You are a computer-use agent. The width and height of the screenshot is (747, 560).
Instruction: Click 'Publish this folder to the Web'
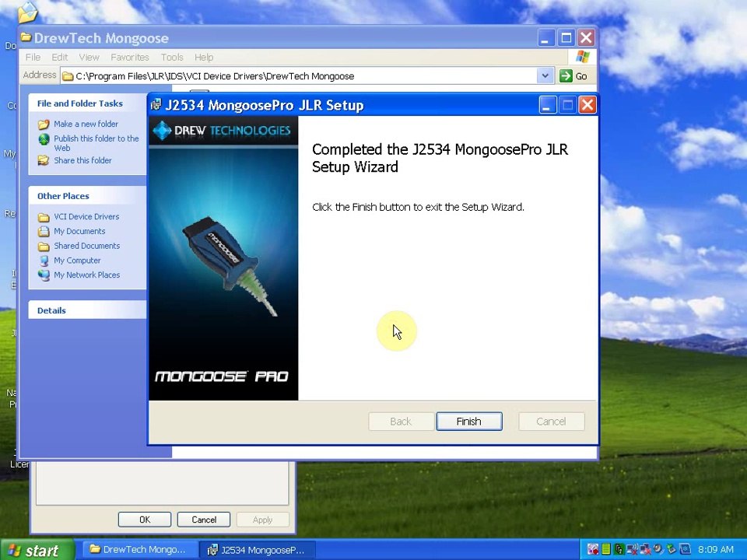pyautogui.click(x=96, y=143)
